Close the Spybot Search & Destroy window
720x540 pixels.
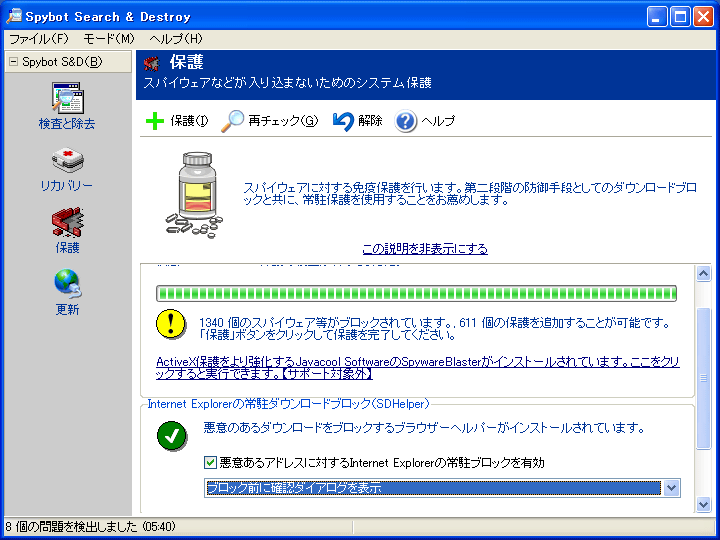click(703, 17)
